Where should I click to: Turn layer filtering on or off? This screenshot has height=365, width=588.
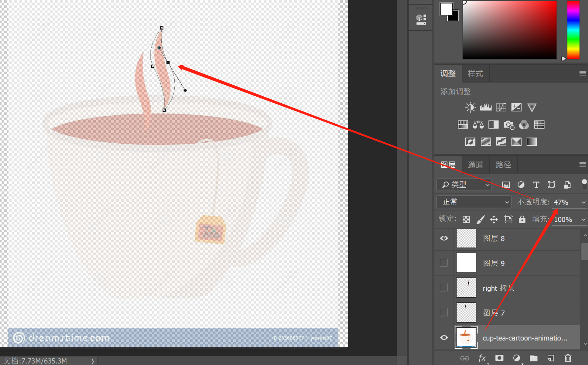(584, 184)
